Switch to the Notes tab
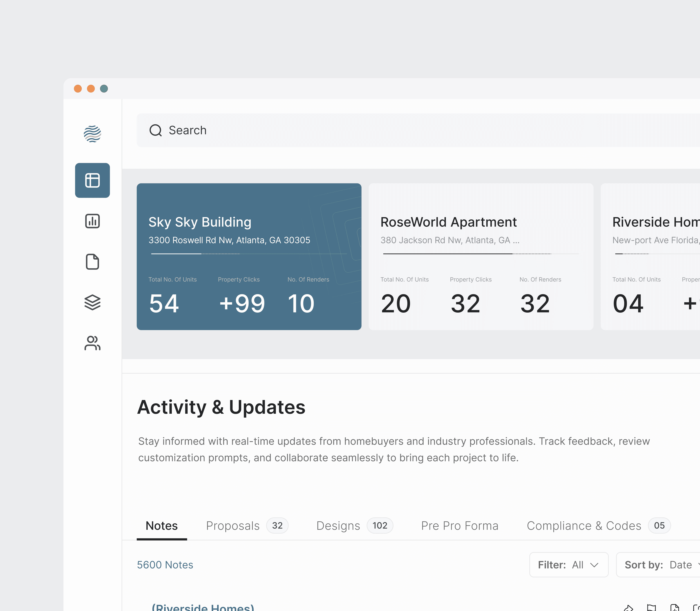This screenshot has height=611, width=700. pos(162,526)
